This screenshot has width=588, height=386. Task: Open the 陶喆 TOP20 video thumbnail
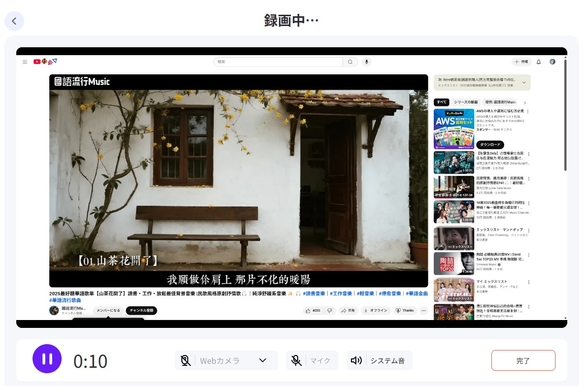(x=454, y=263)
